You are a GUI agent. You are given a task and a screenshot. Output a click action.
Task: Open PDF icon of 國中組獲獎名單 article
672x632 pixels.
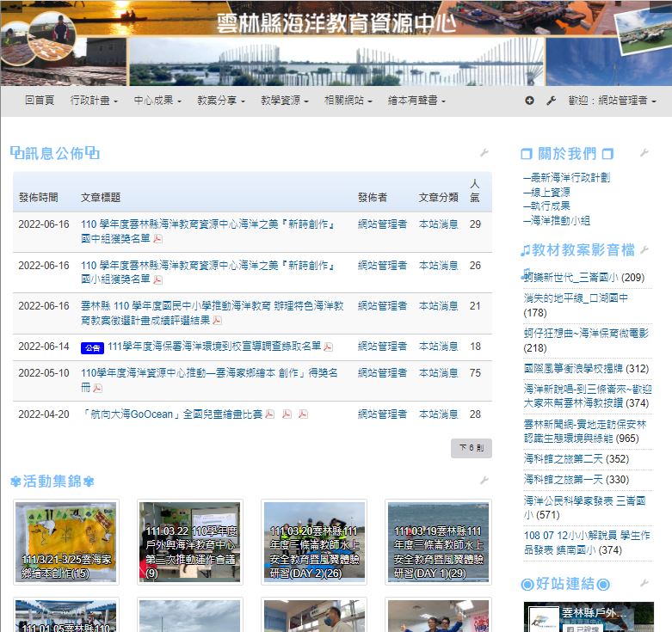pyautogui.click(x=157, y=239)
